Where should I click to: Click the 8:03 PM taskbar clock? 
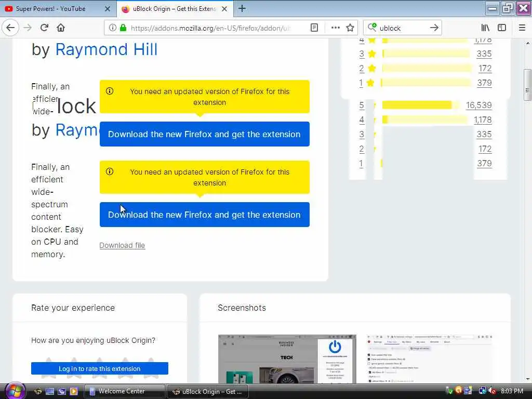pyautogui.click(x=512, y=391)
